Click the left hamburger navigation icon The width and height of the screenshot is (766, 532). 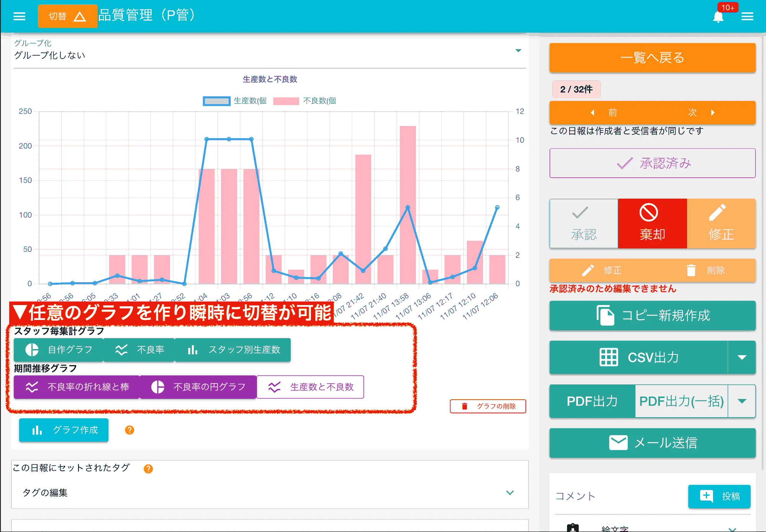(20, 16)
